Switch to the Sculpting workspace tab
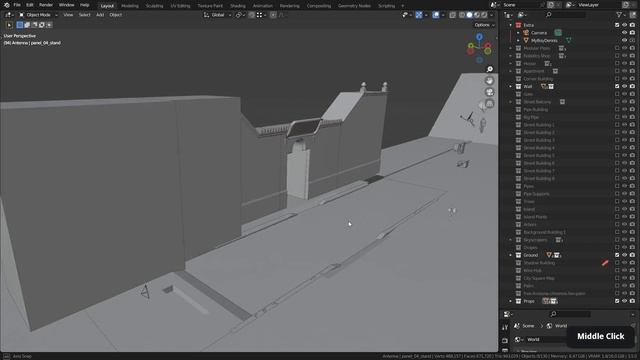 click(154, 6)
